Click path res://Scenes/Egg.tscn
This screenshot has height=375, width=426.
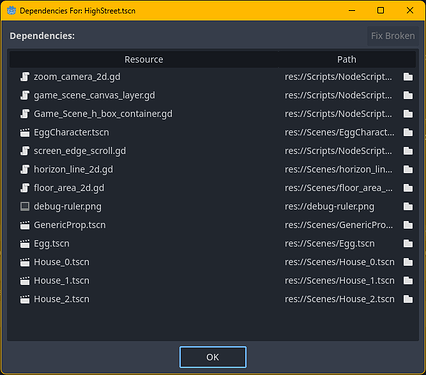329,244
